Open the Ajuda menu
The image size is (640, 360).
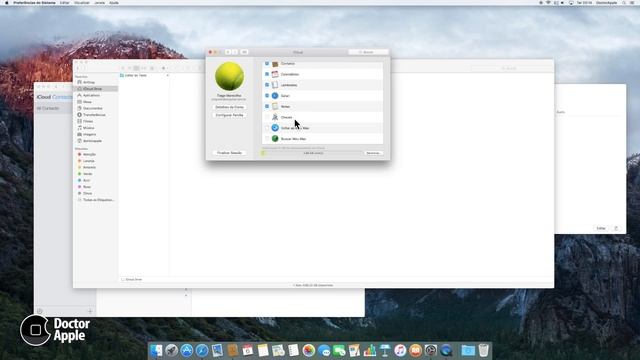pyautogui.click(x=114, y=2)
